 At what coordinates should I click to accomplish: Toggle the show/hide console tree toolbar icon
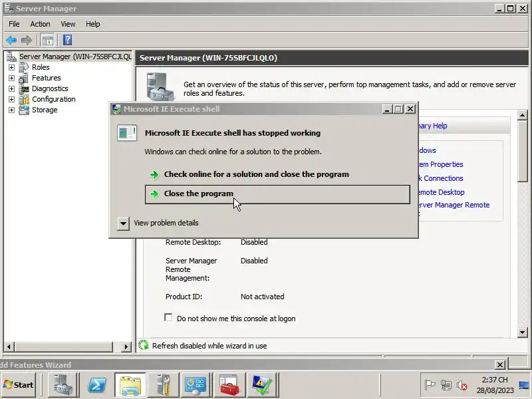coord(47,41)
